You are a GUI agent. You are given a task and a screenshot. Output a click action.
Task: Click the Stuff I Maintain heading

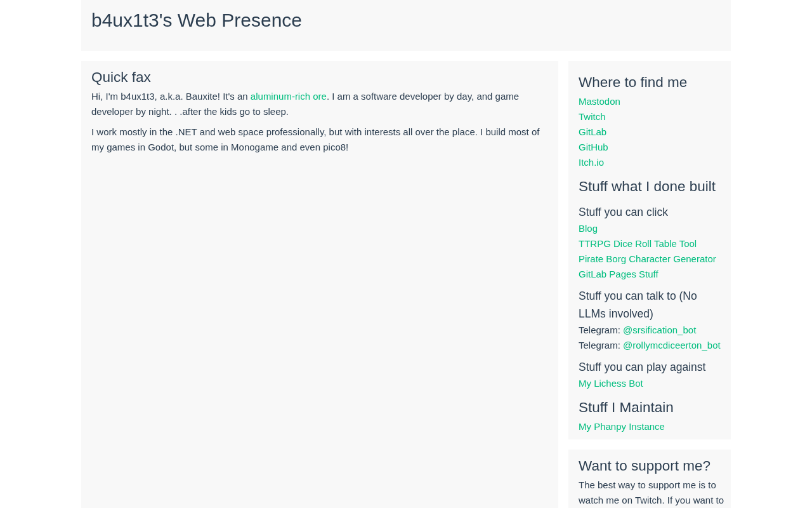click(625, 408)
